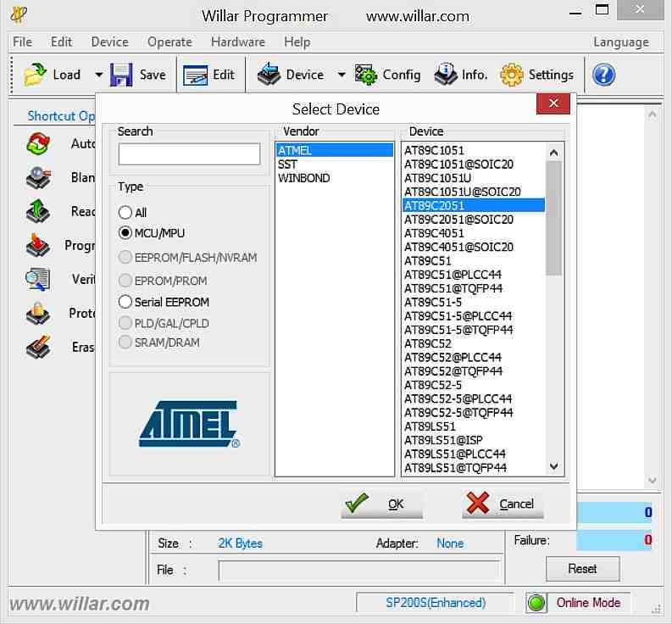Show device Info. icon
672x624 pixels.
(x=446, y=75)
